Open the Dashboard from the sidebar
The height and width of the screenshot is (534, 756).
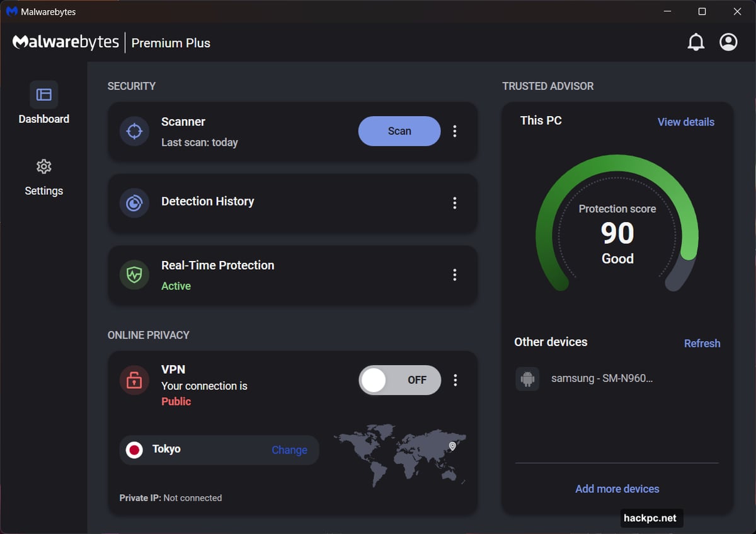pos(43,104)
